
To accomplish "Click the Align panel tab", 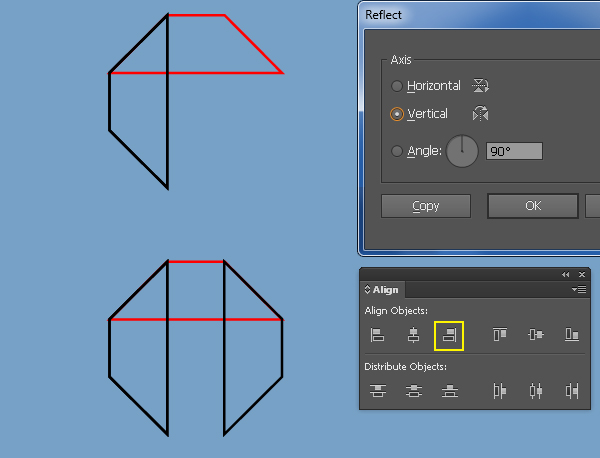I will pyautogui.click(x=382, y=290).
